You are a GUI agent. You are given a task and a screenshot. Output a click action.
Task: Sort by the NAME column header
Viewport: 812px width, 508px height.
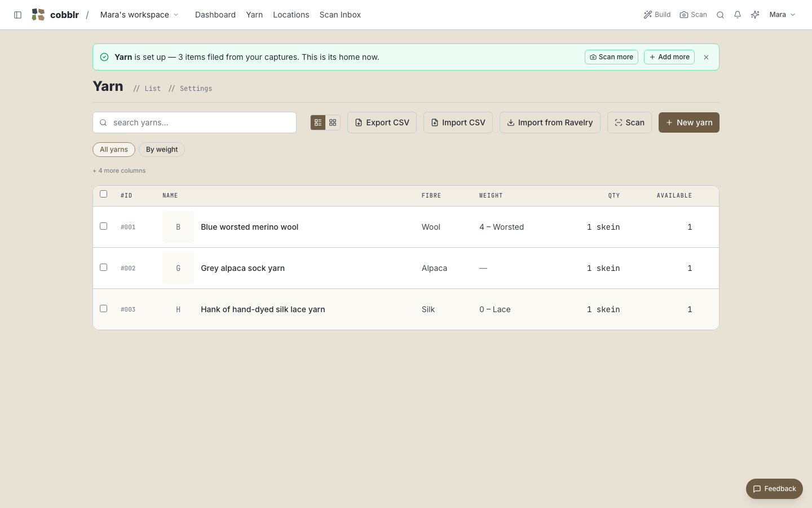tap(170, 196)
